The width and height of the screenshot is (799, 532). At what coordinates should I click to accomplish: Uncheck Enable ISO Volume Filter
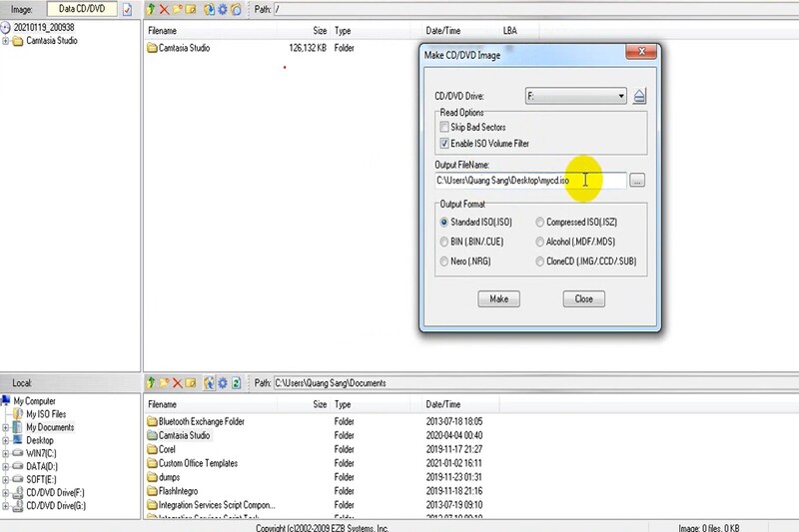pyautogui.click(x=444, y=144)
